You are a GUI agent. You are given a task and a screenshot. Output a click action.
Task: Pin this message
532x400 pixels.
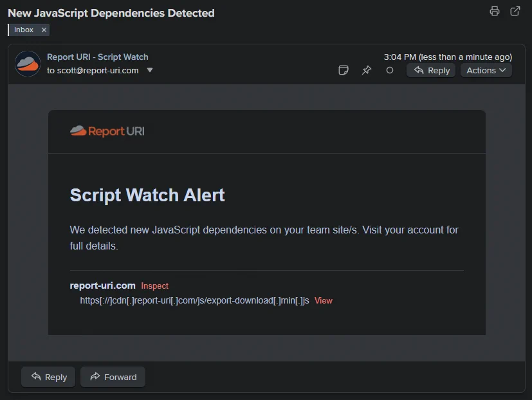tap(367, 70)
